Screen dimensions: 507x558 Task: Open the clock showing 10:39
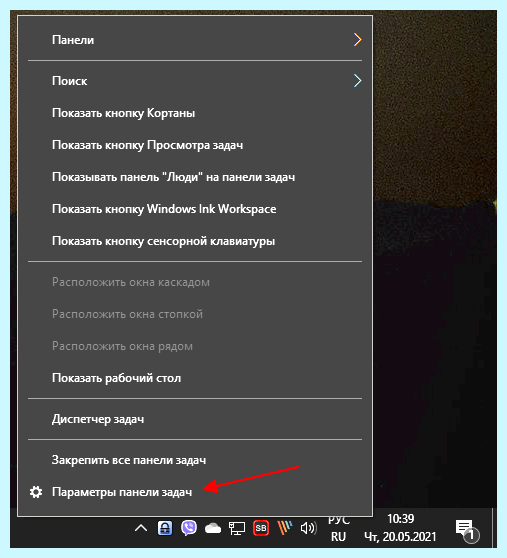pos(400,528)
